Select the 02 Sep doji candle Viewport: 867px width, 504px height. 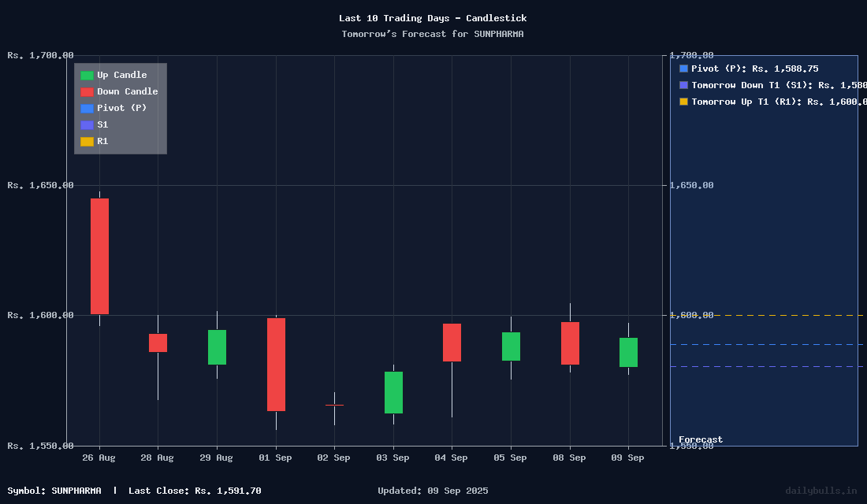point(334,405)
